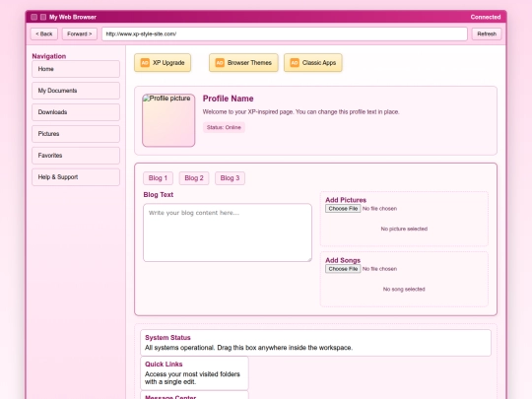This screenshot has height=399, width=532.
Task: Click the first window control square in title bar
Action: 33,17
